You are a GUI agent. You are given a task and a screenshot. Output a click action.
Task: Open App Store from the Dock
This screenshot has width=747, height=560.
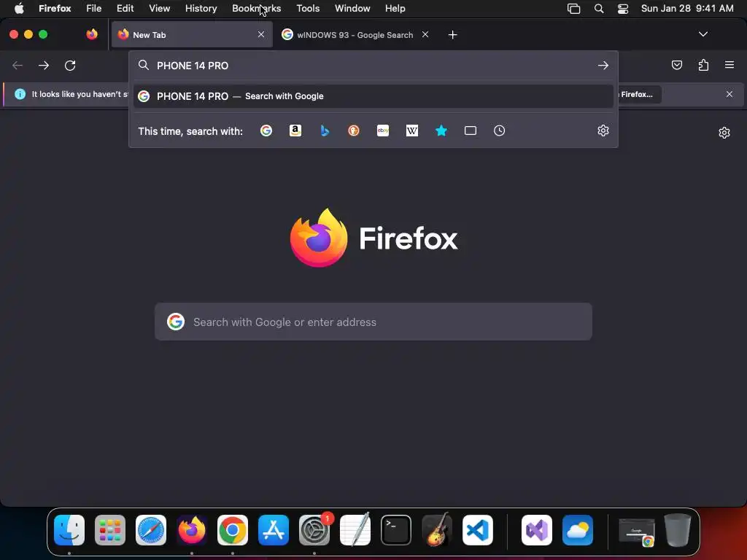pos(274,530)
